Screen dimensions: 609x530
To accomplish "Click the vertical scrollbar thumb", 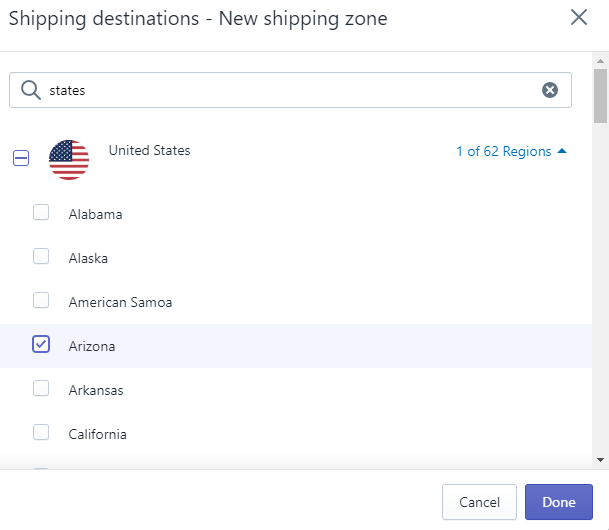I will point(600,95).
